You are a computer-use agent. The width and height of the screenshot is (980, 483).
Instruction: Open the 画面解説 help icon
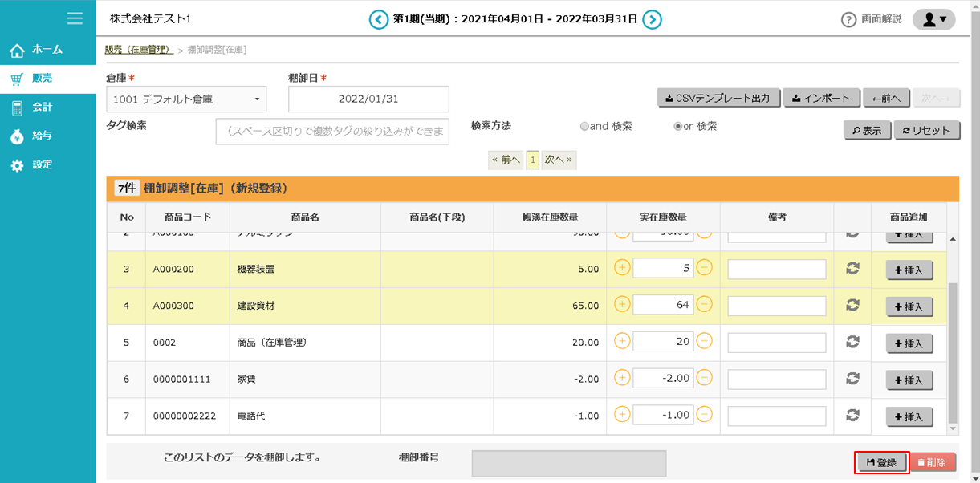pyautogui.click(x=848, y=20)
